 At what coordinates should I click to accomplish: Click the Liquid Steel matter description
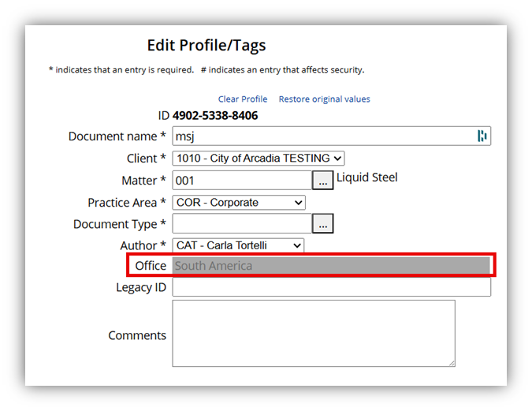pos(367,177)
